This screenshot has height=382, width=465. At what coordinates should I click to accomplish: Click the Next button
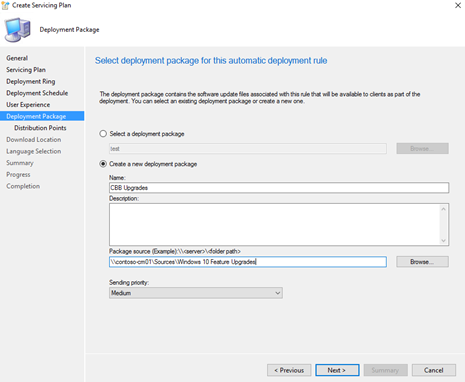tap(337, 370)
